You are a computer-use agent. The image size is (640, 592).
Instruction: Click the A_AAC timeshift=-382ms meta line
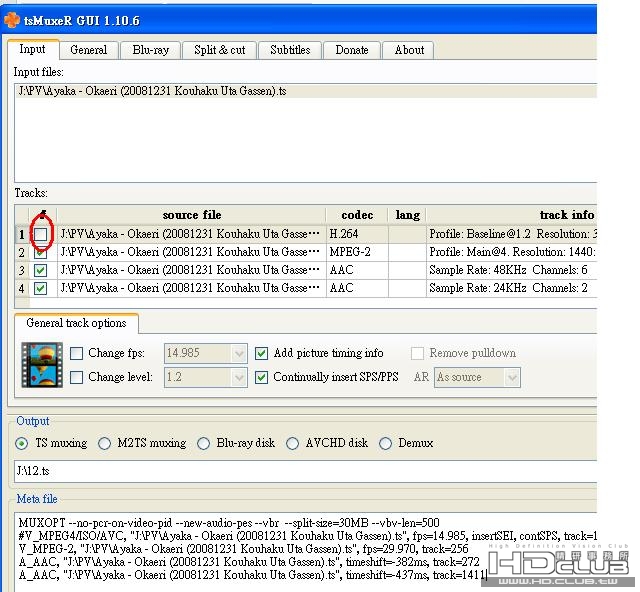coord(249,562)
